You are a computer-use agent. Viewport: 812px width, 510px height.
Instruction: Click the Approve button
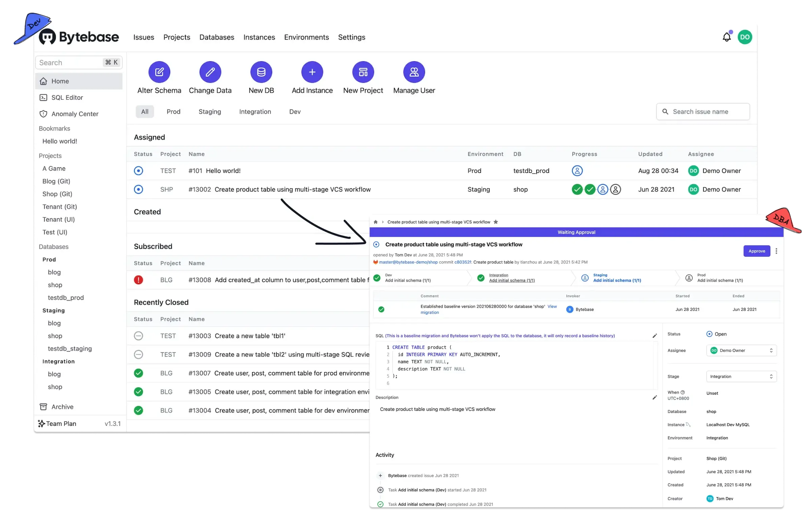click(757, 251)
